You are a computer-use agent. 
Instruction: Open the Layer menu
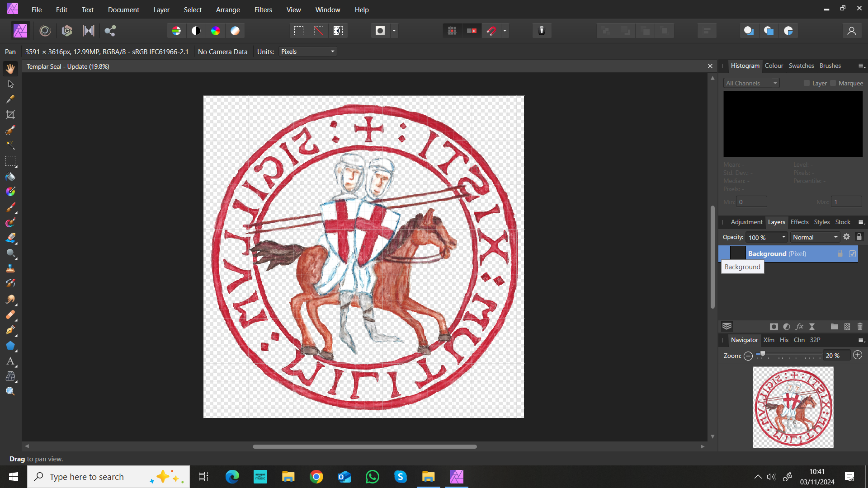point(161,9)
